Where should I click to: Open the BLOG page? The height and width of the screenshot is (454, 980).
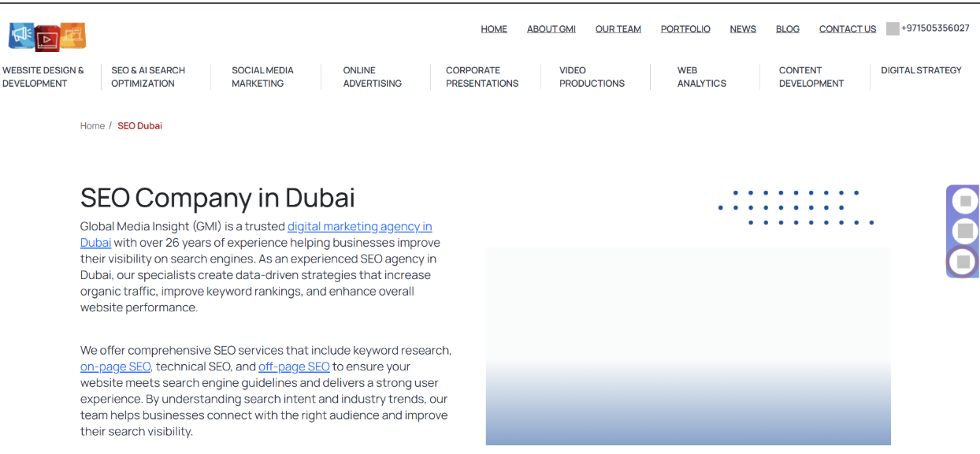pos(788,29)
